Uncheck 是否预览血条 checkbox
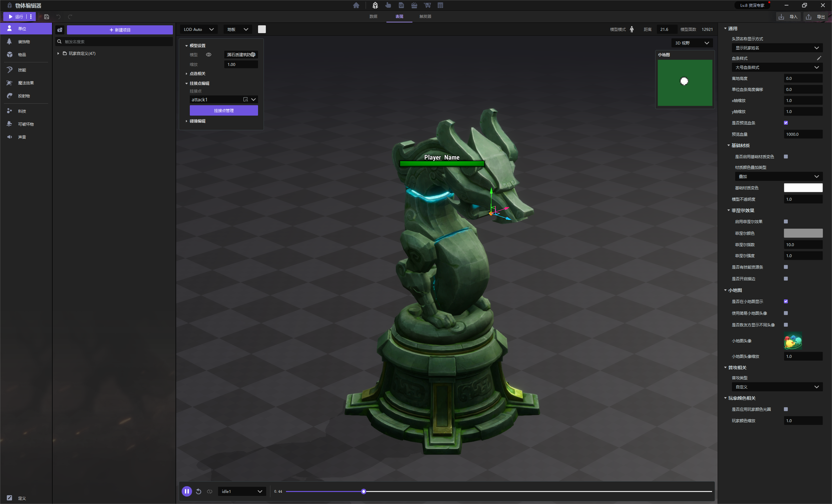832x504 pixels. [786, 123]
